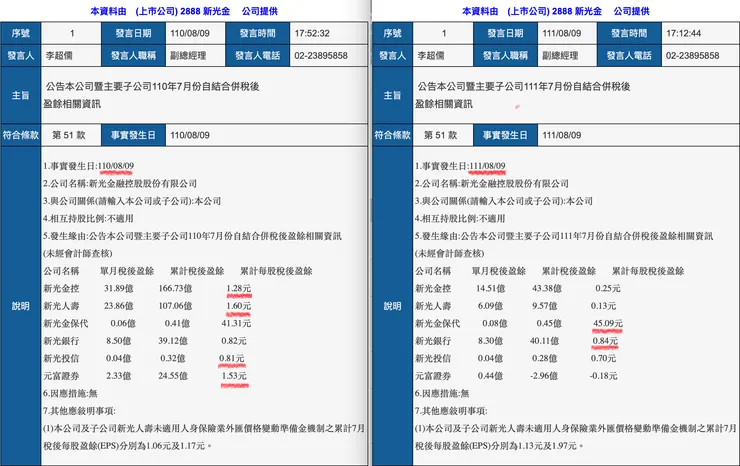Click 新光人壽 EPS value 1.60元
740x466 pixels.
tap(239, 306)
